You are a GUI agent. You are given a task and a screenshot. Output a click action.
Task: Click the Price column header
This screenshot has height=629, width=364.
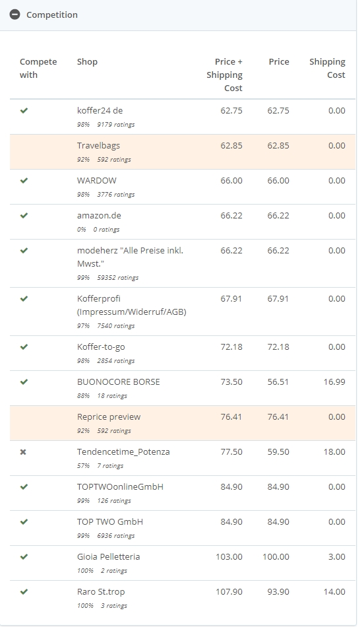279,62
